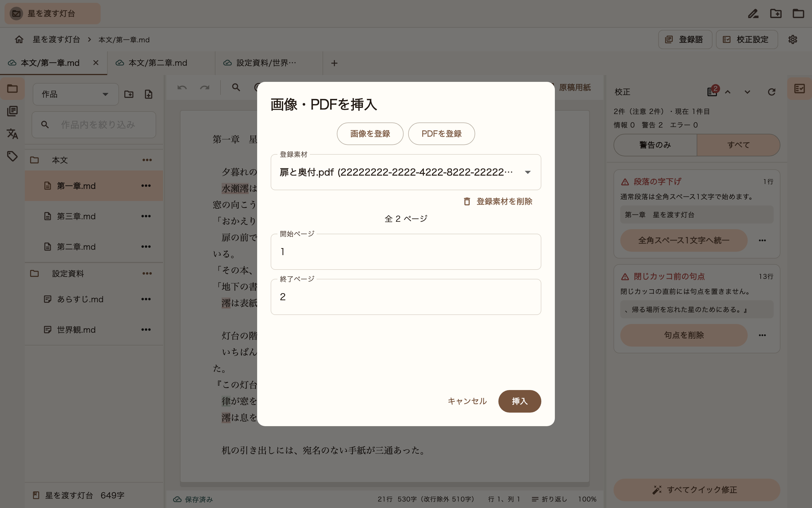The height and width of the screenshot is (508, 812).
Task: Toggle 折り返し in status bar
Action: click(x=549, y=499)
